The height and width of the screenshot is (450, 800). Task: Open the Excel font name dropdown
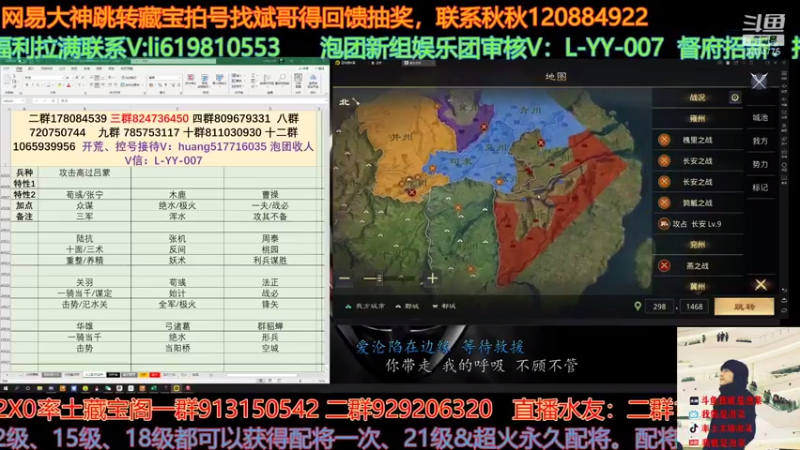pos(62,78)
